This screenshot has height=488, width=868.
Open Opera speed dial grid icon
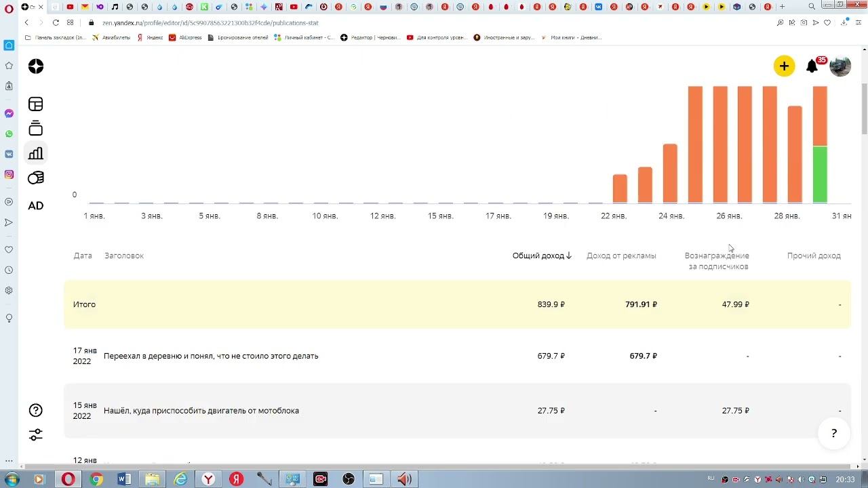pos(70,22)
